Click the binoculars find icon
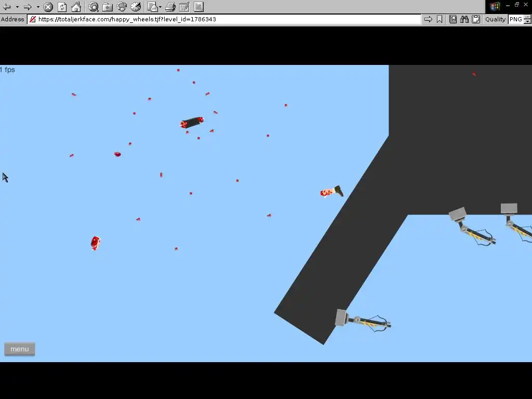532x399 pixels. point(464,19)
